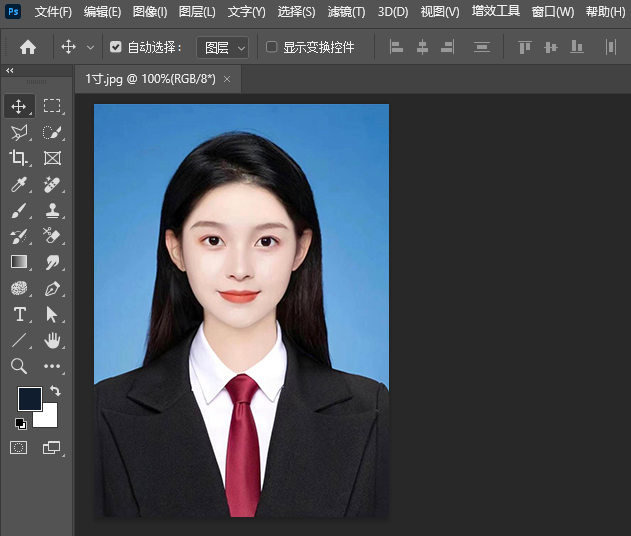Open the 文字(Y) menu
This screenshot has width=631, height=536.
pyautogui.click(x=247, y=12)
